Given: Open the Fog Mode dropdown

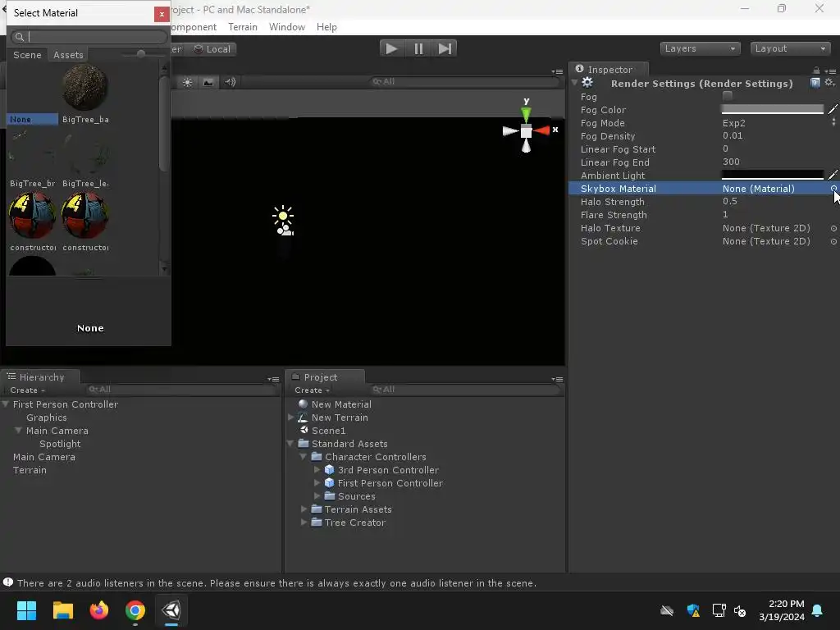Looking at the screenshot, I should click(x=779, y=123).
